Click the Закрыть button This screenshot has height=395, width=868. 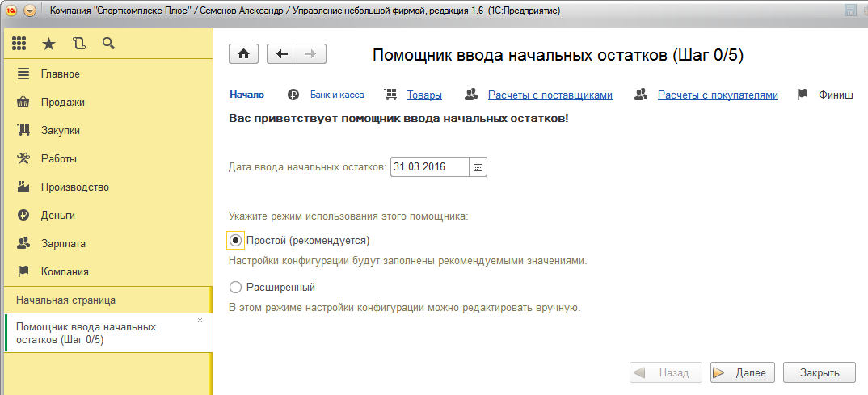(x=820, y=373)
